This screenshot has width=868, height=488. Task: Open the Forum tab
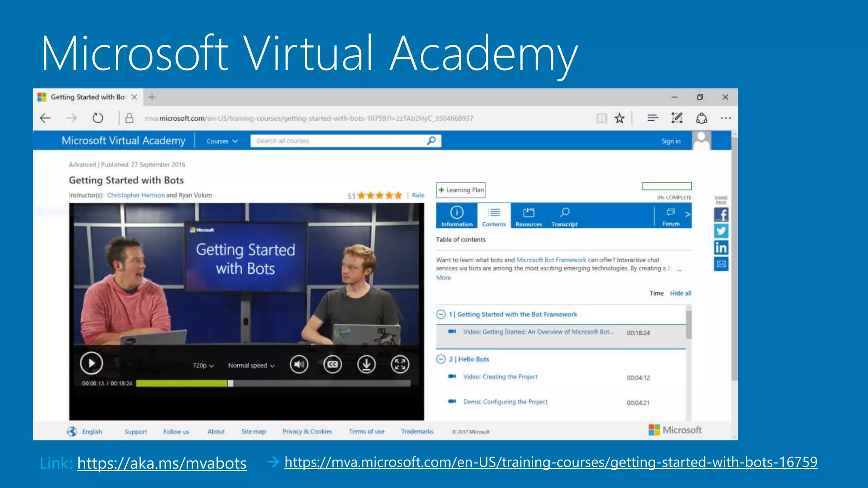pyautogui.click(x=671, y=216)
